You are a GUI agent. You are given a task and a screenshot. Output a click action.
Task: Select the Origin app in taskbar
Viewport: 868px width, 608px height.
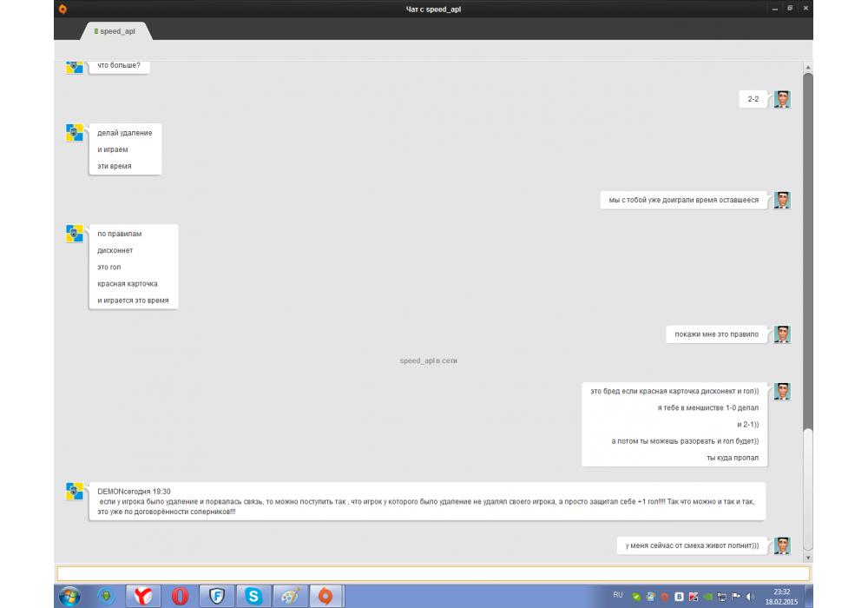click(x=326, y=596)
